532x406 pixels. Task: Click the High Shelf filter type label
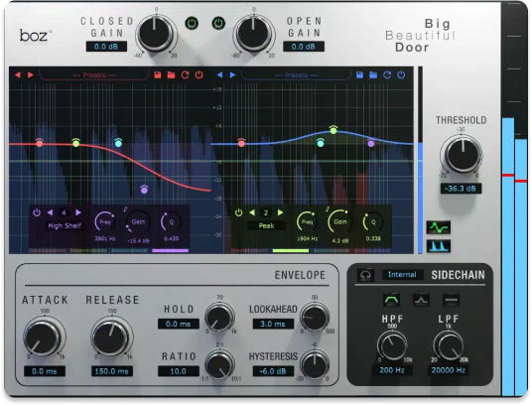point(65,225)
